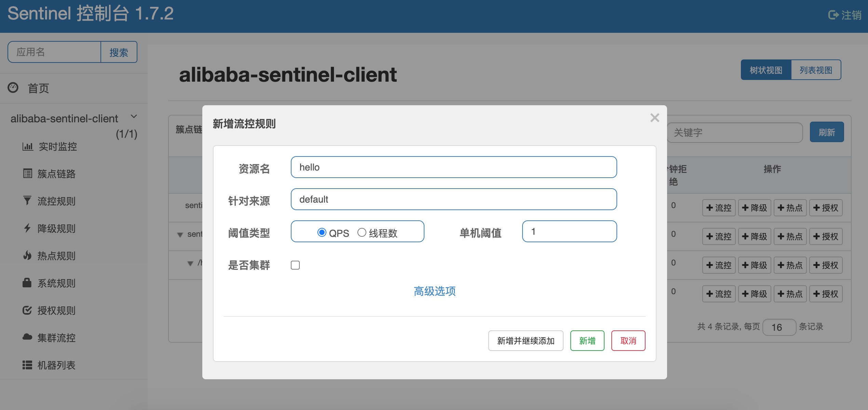
Task: Click the funnel icon for 流控规则
Action: [x=27, y=201]
